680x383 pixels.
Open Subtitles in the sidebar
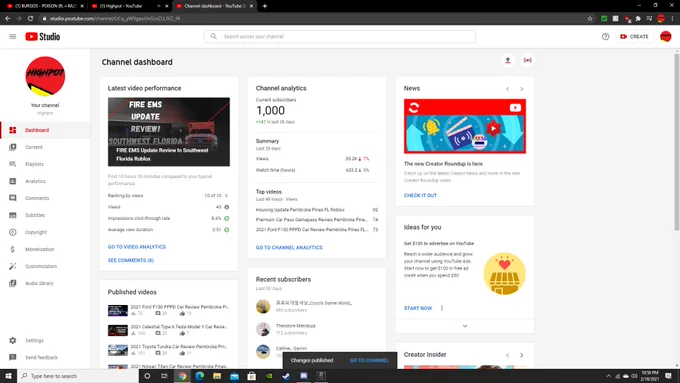click(45, 215)
